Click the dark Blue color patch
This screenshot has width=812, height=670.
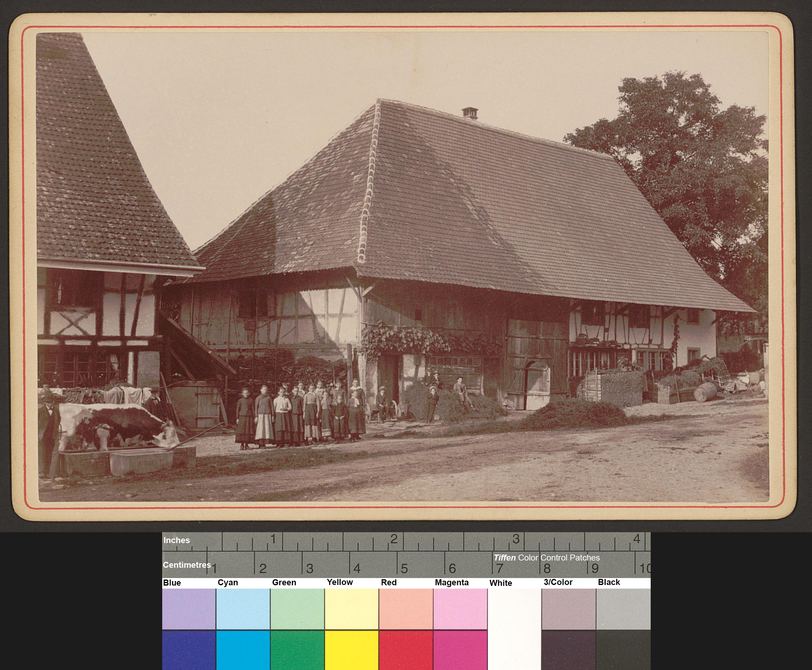pyautogui.click(x=189, y=650)
